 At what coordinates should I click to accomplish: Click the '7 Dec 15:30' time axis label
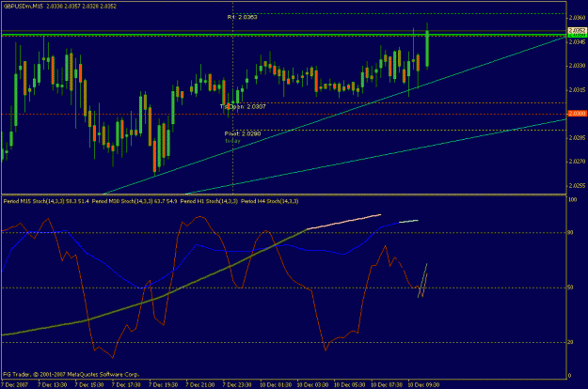tap(88, 385)
